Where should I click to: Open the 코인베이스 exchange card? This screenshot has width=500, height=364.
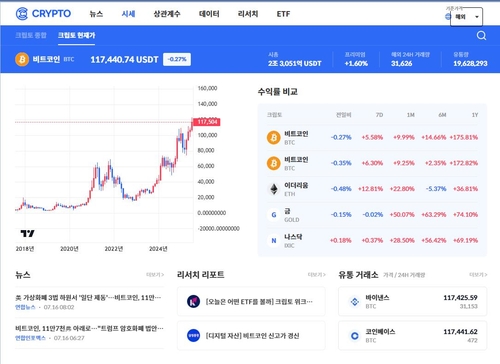point(413,335)
